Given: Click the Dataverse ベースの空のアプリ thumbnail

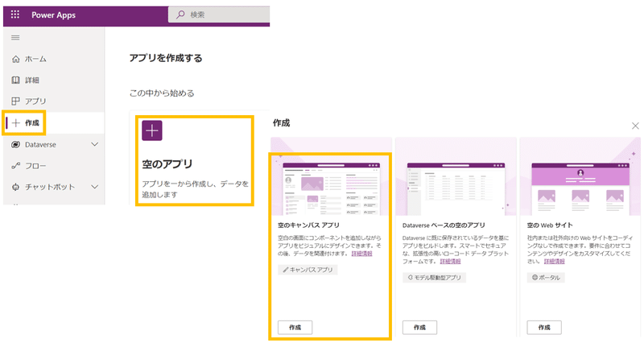Looking at the screenshot, I should [456, 176].
